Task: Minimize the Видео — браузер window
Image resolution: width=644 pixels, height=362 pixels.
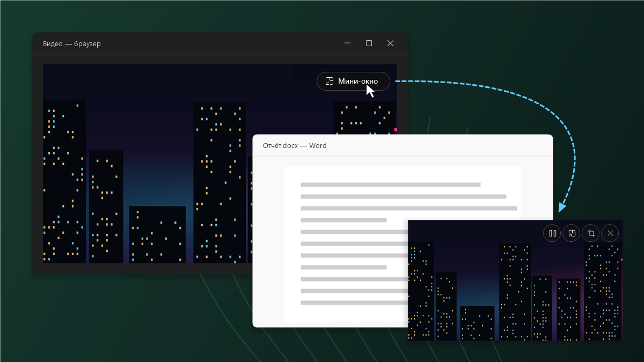Action: [x=348, y=43]
